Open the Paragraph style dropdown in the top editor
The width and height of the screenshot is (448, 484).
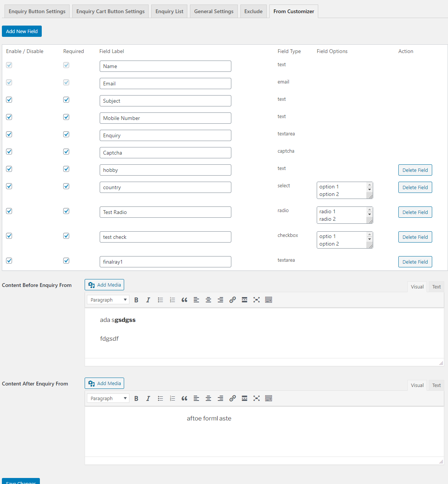pos(108,300)
